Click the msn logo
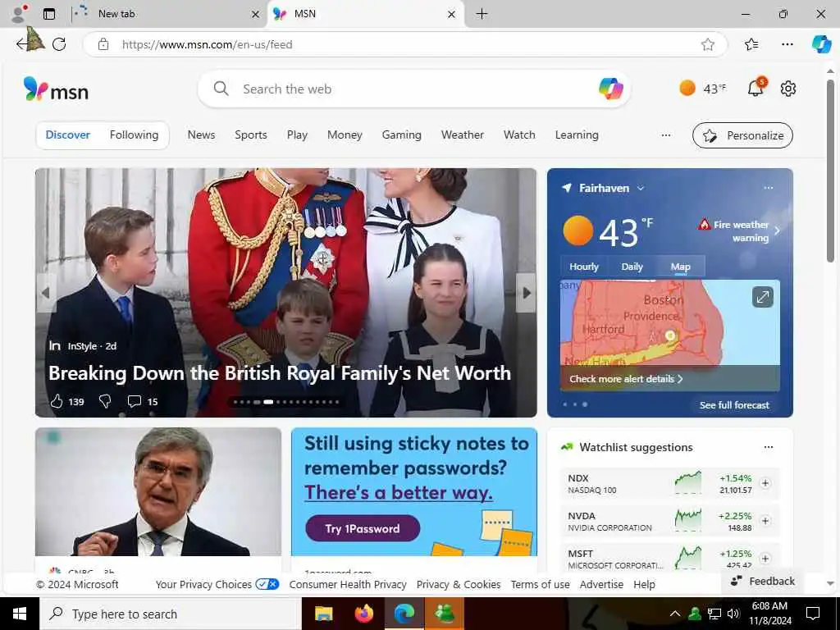Screen dimensions: 840x630 pos(56,89)
